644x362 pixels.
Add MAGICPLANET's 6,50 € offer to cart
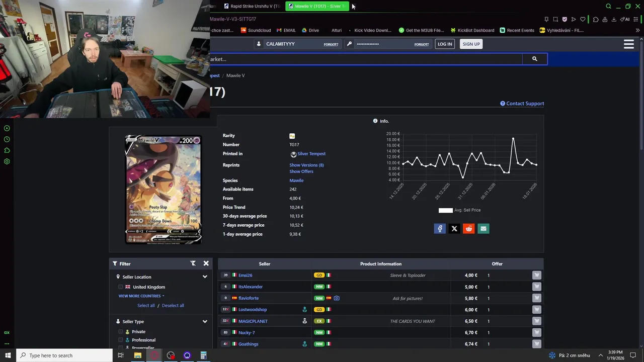[x=537, y=321]
